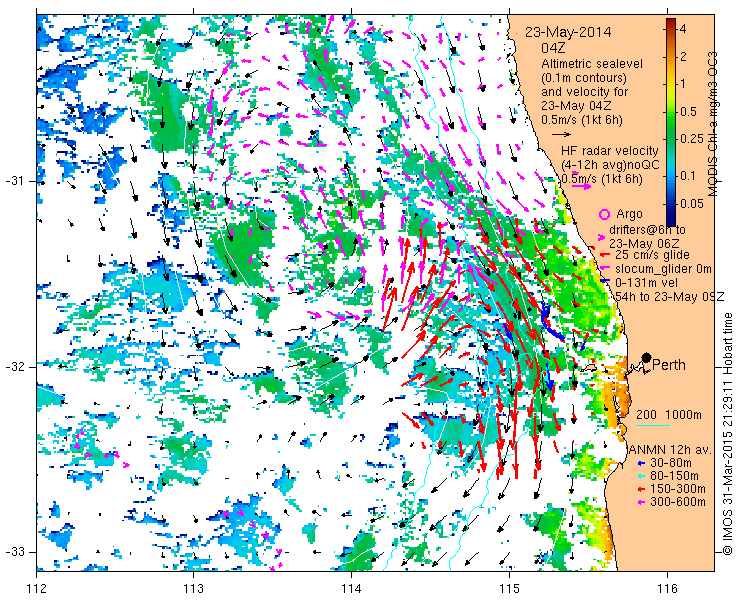Click the yellow colorbar band near 1
740x600 pixels.
pyautogui.click(x=671, y=84)
